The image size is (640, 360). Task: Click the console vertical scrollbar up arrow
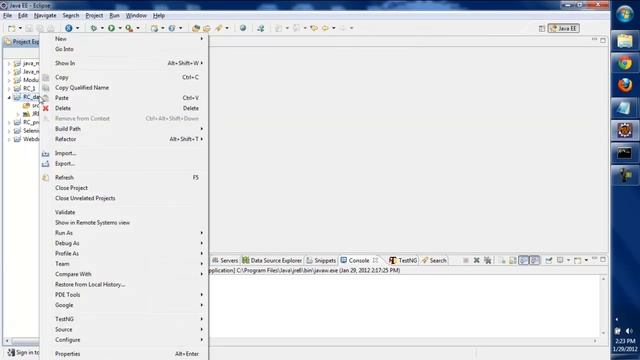603,278
